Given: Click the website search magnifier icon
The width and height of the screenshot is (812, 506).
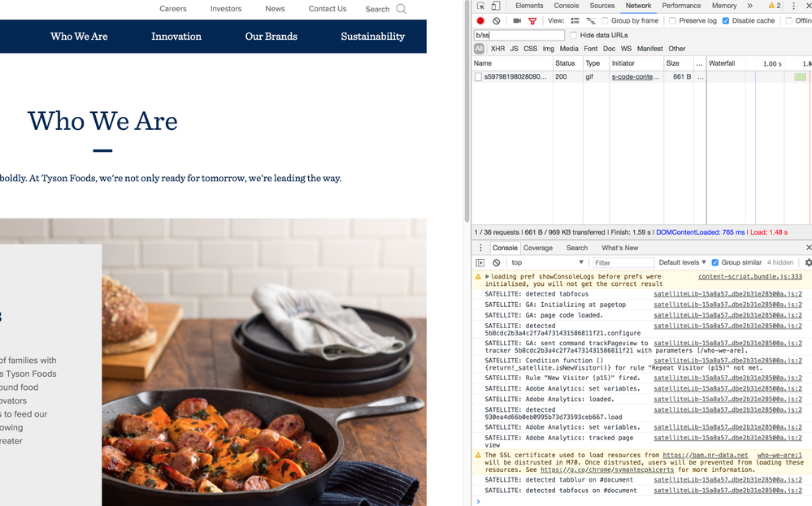Looking at the screenshot, I should [402, 9].
